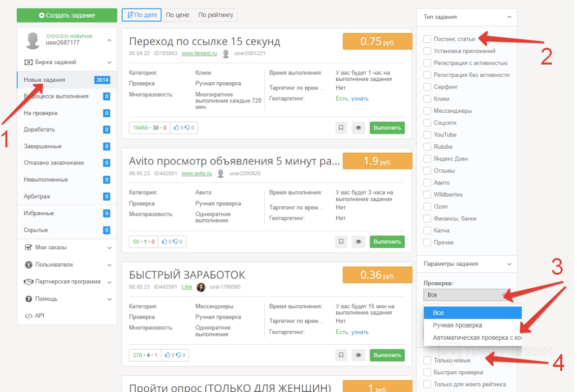Enable the Быстрая проверка checkbox

click(x=427, y=372)
